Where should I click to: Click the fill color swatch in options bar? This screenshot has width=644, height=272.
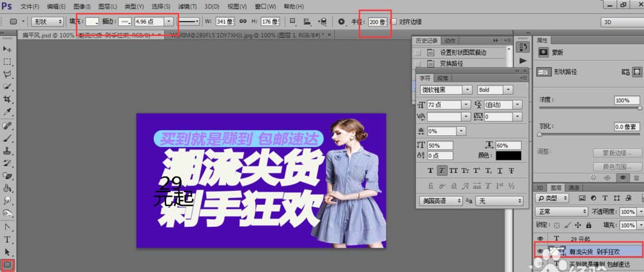point(91,21)
